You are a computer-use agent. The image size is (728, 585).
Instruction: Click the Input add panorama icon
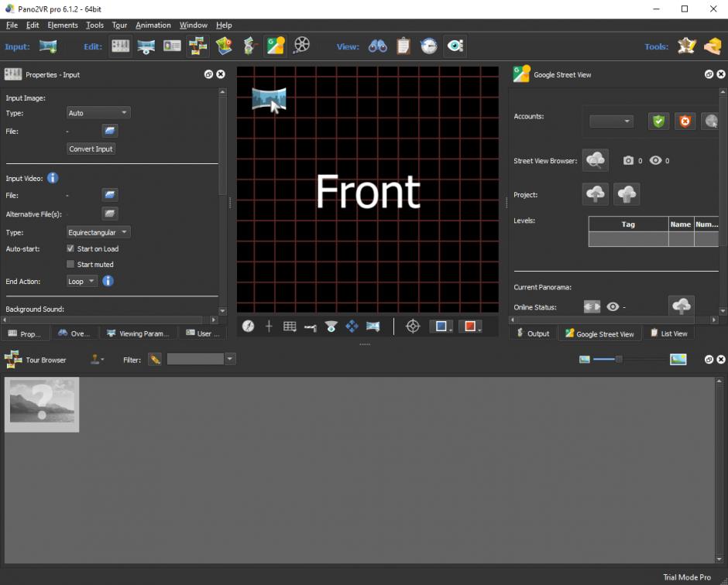(x=48, y=46)
